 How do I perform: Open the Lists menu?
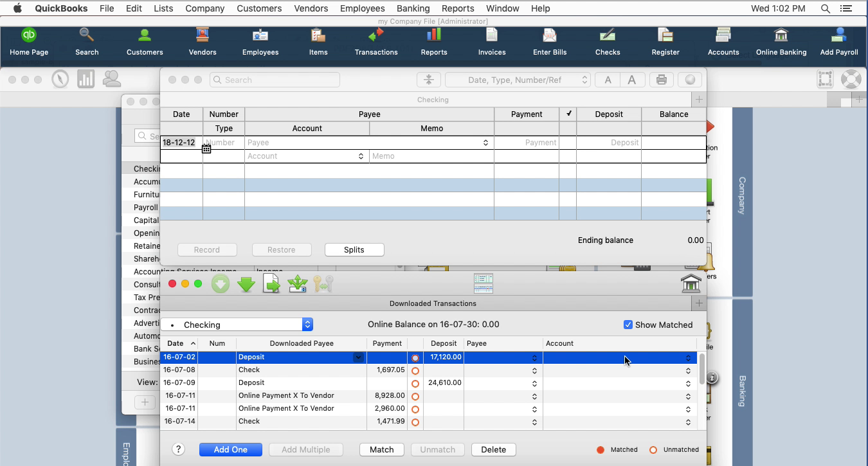[163, 8]
